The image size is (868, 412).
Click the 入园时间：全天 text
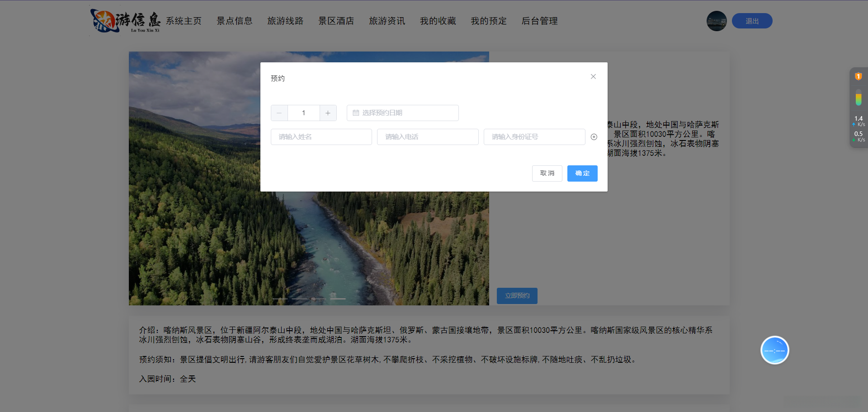pyautogui.click(x=168, y=379)
